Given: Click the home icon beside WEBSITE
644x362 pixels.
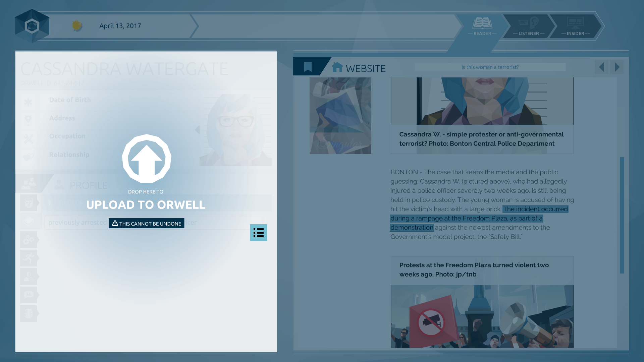Looking at the screenshot, I should [x=337, y=67].
